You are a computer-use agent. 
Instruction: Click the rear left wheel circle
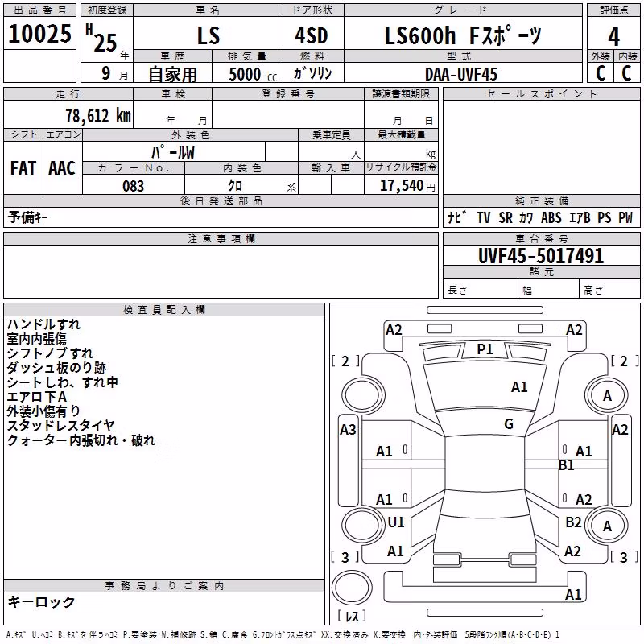363,525
